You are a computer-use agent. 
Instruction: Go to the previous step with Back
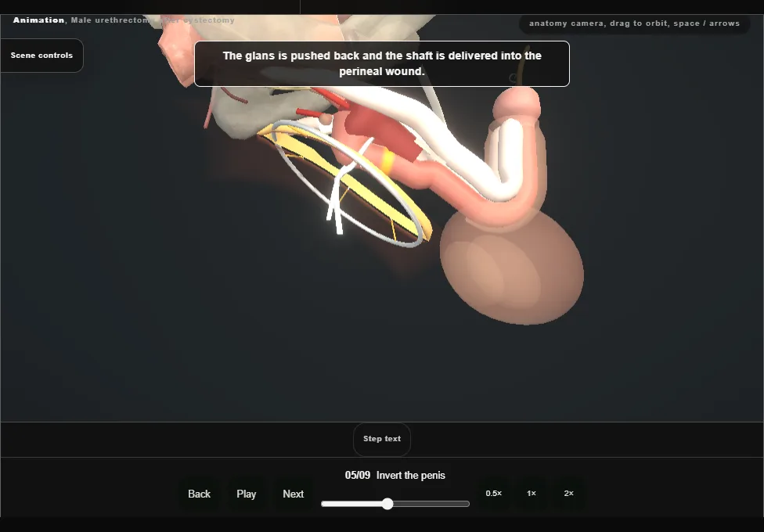[199, 494]
